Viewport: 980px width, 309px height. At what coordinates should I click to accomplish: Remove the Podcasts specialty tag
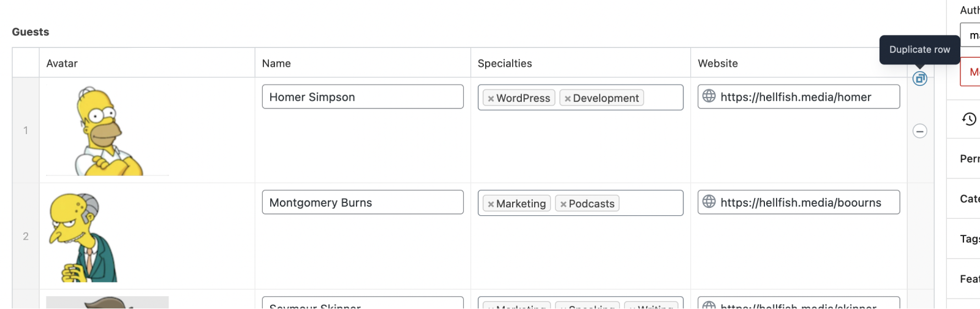tap(563, 204)
